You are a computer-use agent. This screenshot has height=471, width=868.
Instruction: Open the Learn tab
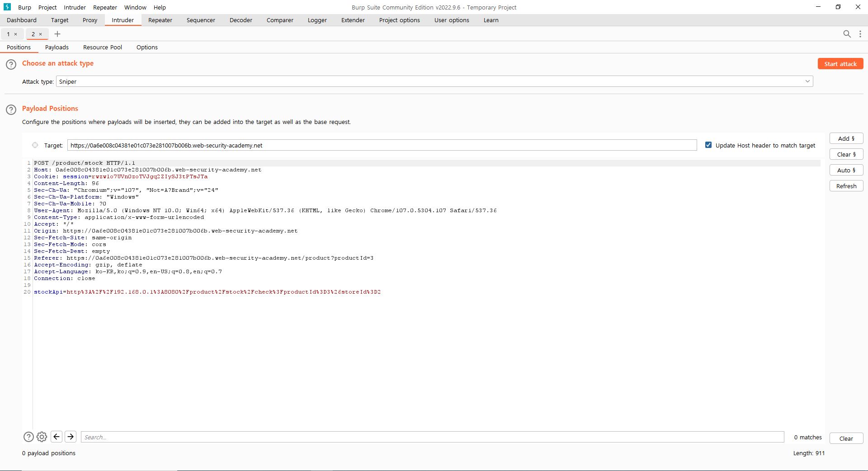(491, 20)
